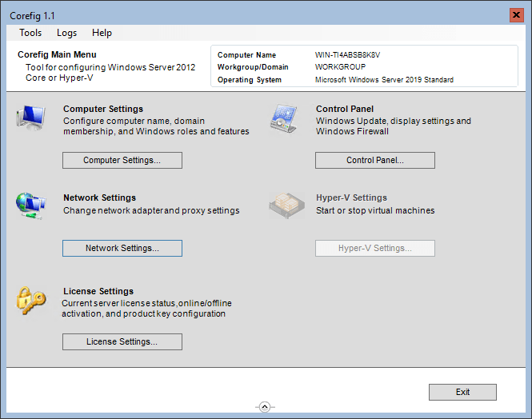
Task: Click the Control Panel icon
Action: (x=284, y=118)
